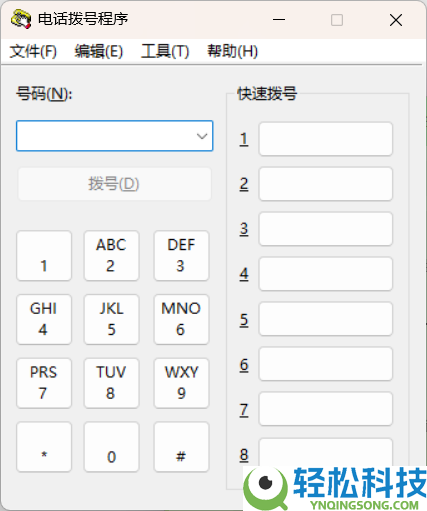The height and width of the screenshot is (511, 427).
Task: Tap keypad button ABC 2
Action: coord(111,256)
